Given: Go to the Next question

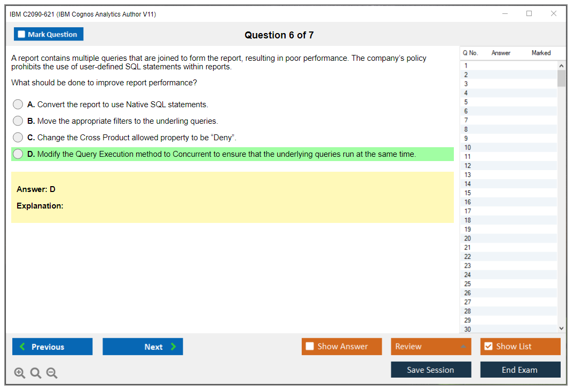Looking at the screenshot, I should click(143, 347).
